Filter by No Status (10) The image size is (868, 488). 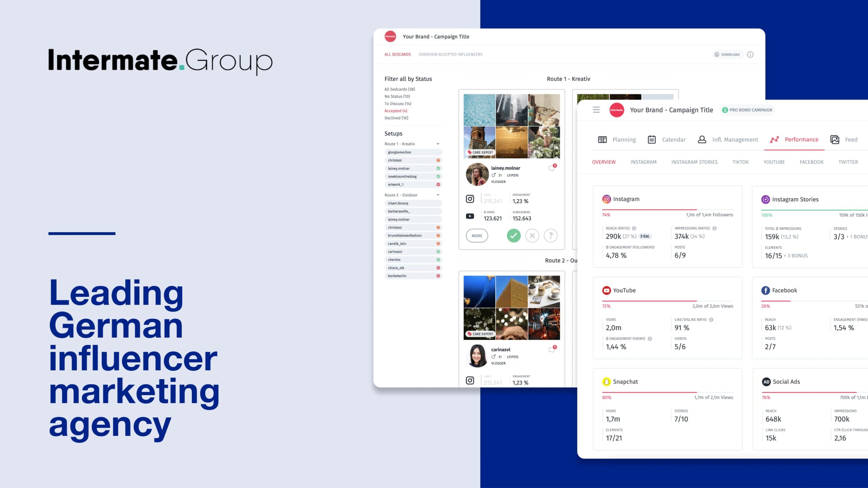coord(397,97)
